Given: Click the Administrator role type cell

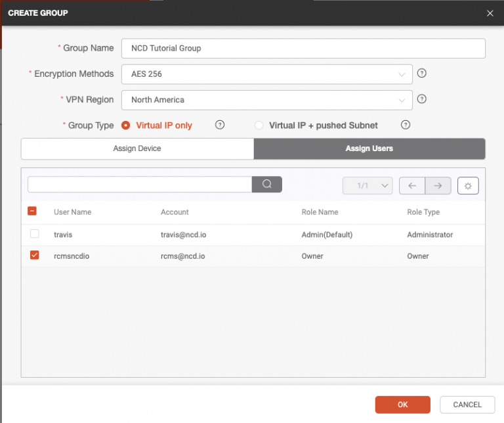Looking at the screenshot, I should (x=430, y=234).
